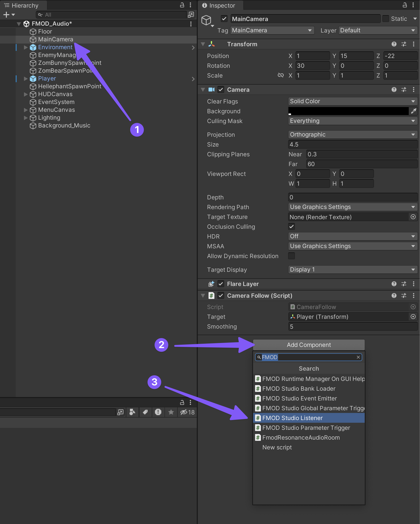Choose FMOD Studio Event Emitter component
This screenshot has width=420, height=524.
click(299, 398)
